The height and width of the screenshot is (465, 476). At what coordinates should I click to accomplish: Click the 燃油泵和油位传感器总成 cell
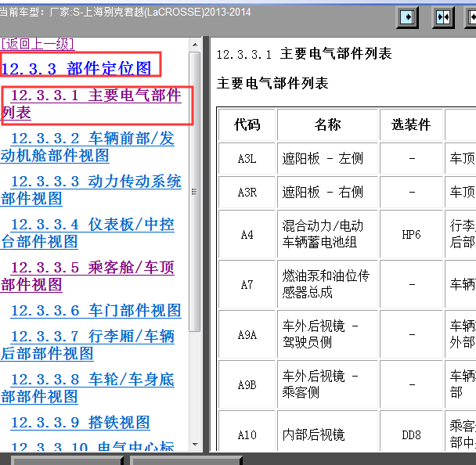click(x=327, y=284)
